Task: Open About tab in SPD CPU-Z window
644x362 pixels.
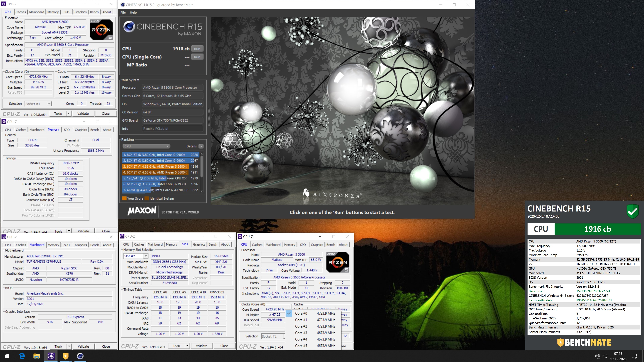Action: click(225, 244)
